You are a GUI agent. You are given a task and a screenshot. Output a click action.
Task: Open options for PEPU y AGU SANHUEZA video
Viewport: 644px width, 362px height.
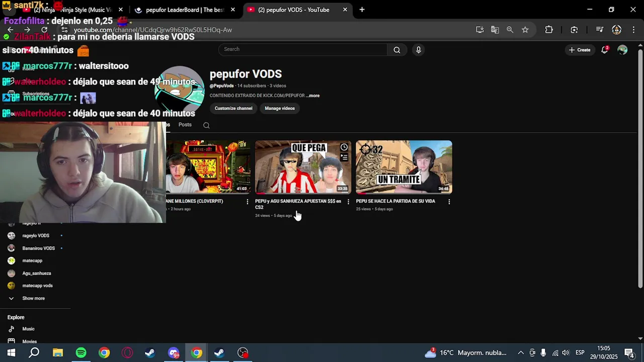(x=348, y=202)
